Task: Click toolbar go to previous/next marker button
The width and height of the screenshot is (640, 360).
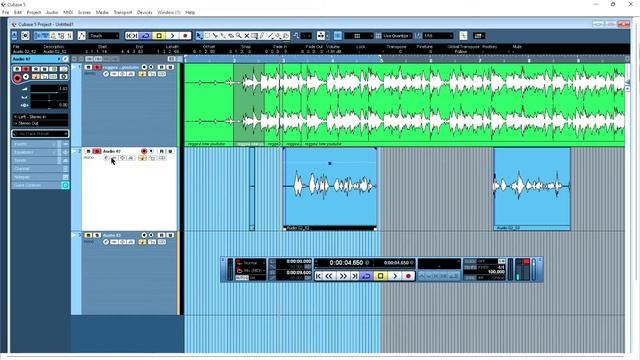Action: click(131, 36)
